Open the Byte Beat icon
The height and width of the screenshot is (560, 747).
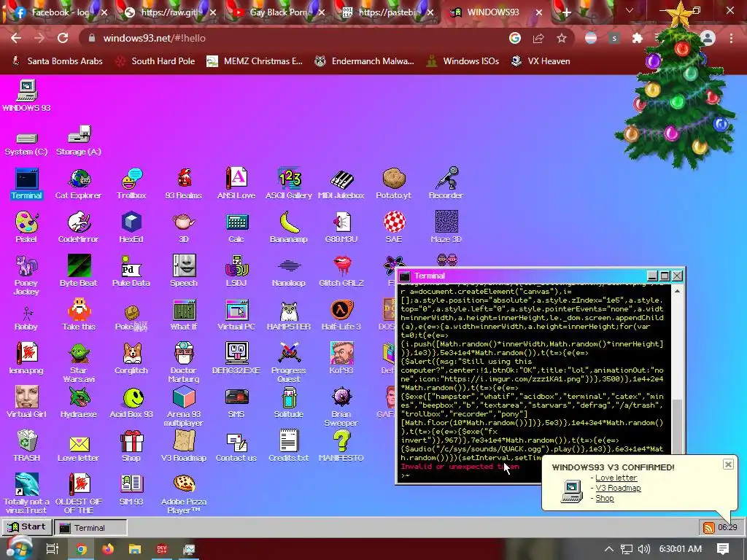click(x=79, y=271)
